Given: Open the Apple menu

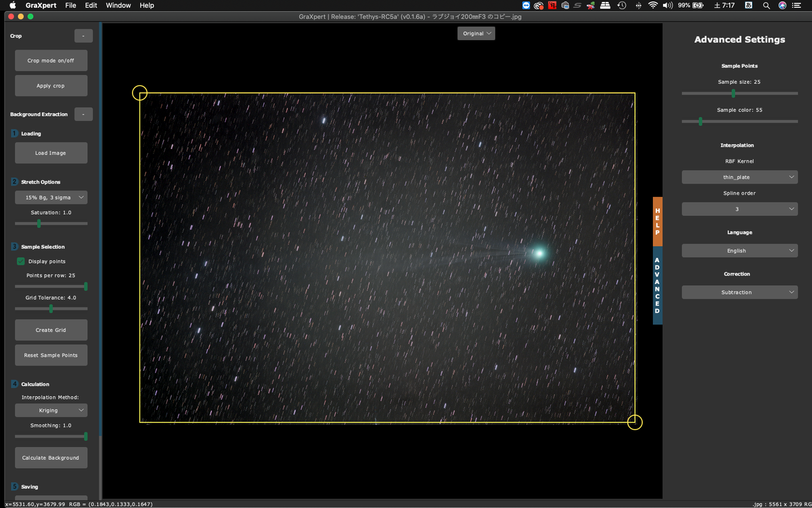Looking at the screenshot, I should (x=12, y=5).
